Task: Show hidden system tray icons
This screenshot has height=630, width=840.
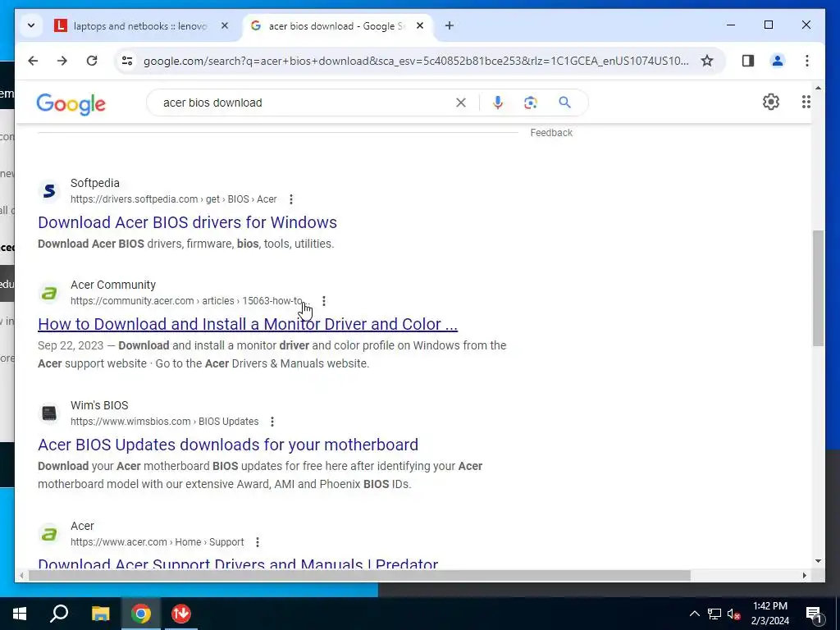Action: 694,614
